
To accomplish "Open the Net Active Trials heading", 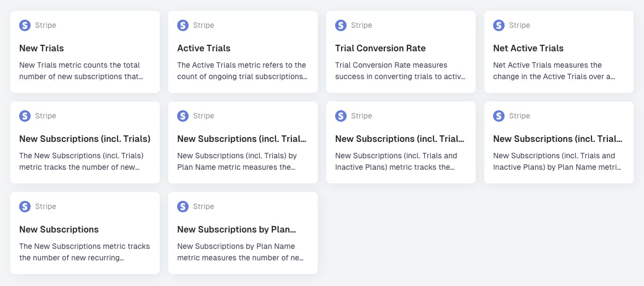I will (x=528, y=48).
